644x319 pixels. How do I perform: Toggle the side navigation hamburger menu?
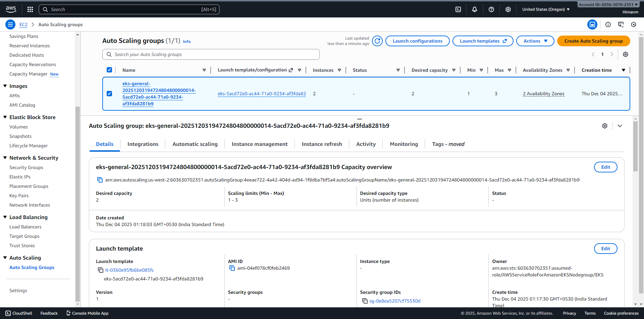[x=10, y=24]
